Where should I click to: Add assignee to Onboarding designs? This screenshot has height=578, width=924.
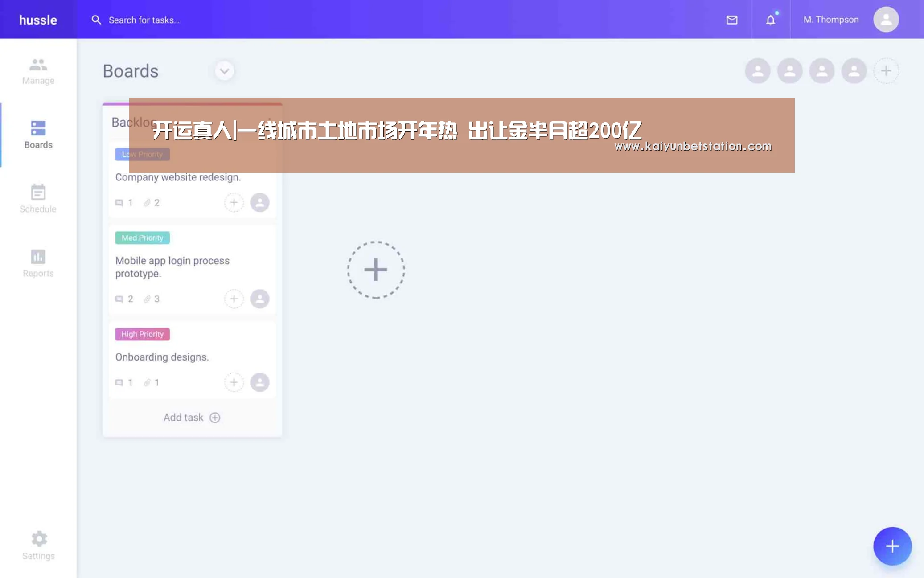234,382
